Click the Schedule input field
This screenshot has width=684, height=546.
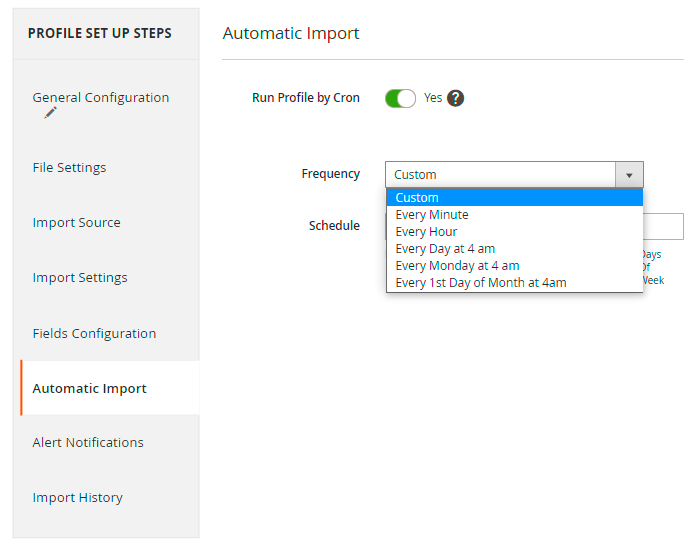[x=664, y=226]
